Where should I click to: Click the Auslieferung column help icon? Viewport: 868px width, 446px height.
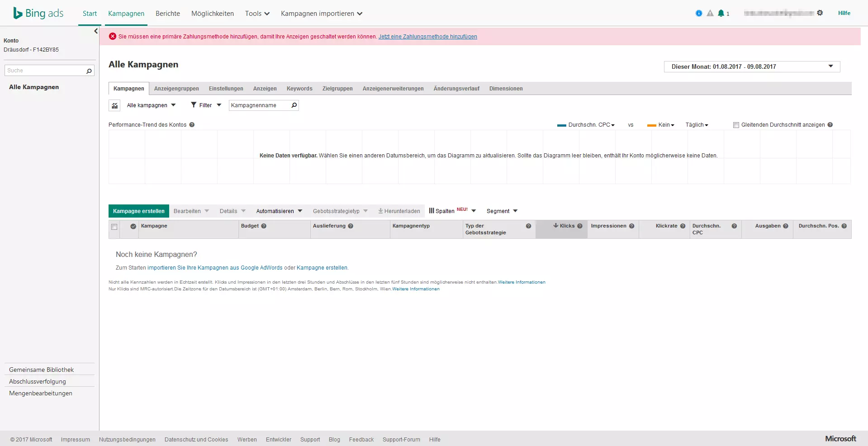(351, 226)
